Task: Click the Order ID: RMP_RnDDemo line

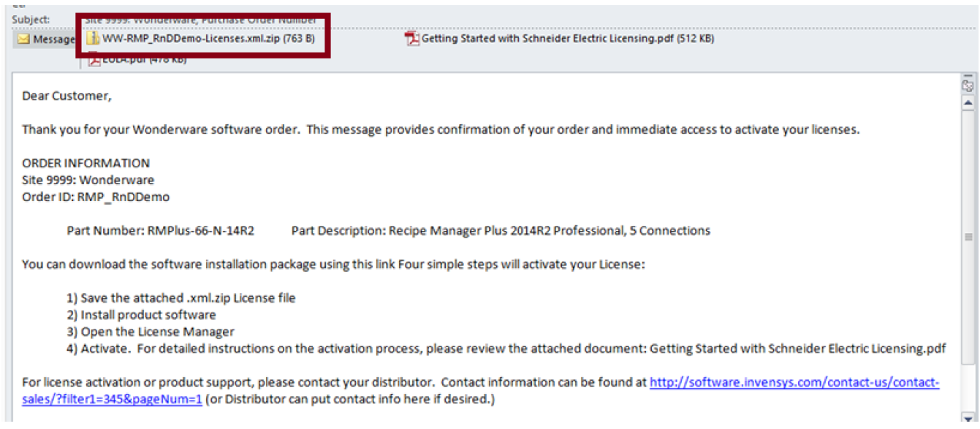Action: [96, 197]
